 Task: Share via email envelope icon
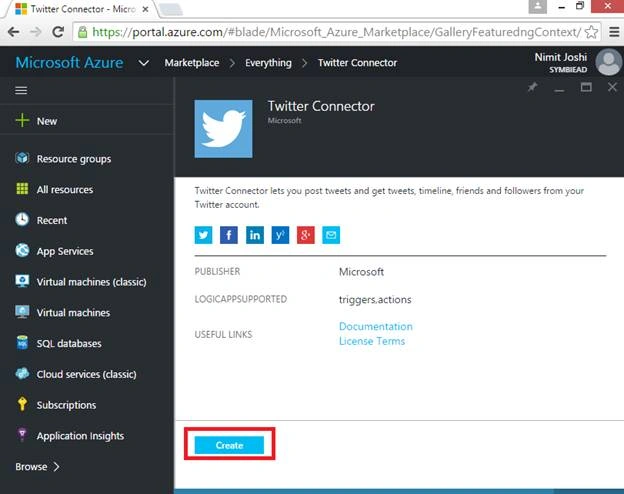(x=331, y=235)
